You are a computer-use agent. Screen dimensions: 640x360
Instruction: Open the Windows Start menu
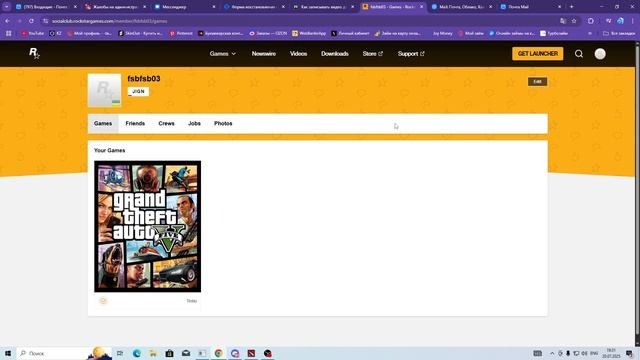(x=8, y=353)
